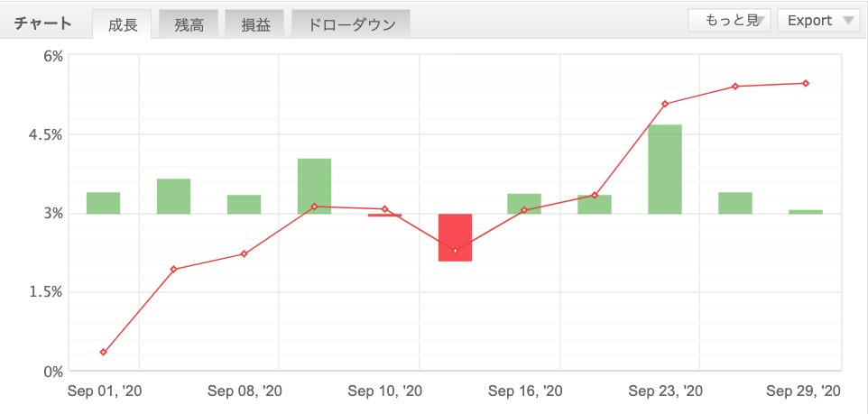Open the ドローダウン tab
This screenshot has height=414, width=868.
(351, 24)
